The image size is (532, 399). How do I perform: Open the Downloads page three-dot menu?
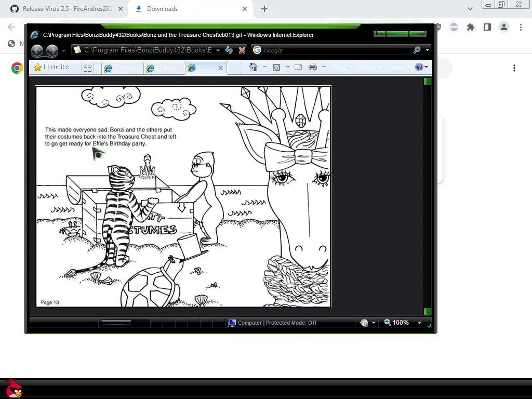coord(514,68)
